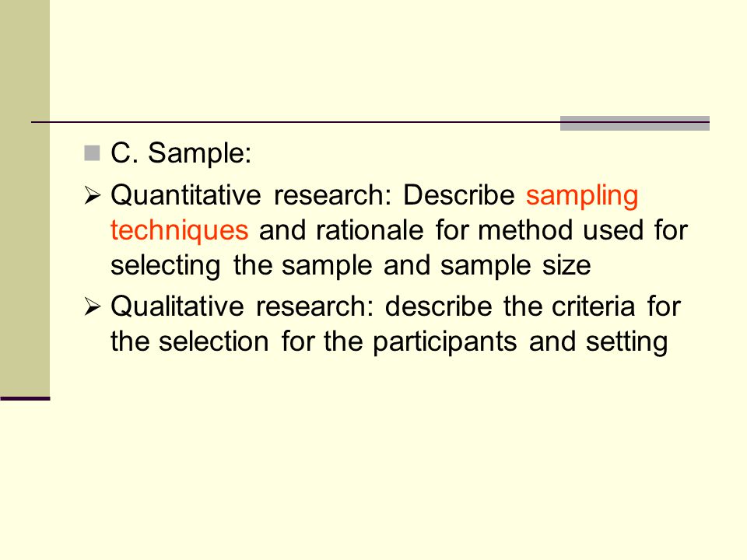Click the red word 'sampling'
Image resolution: width=747 pixels, height=560 pixels.
582,196
